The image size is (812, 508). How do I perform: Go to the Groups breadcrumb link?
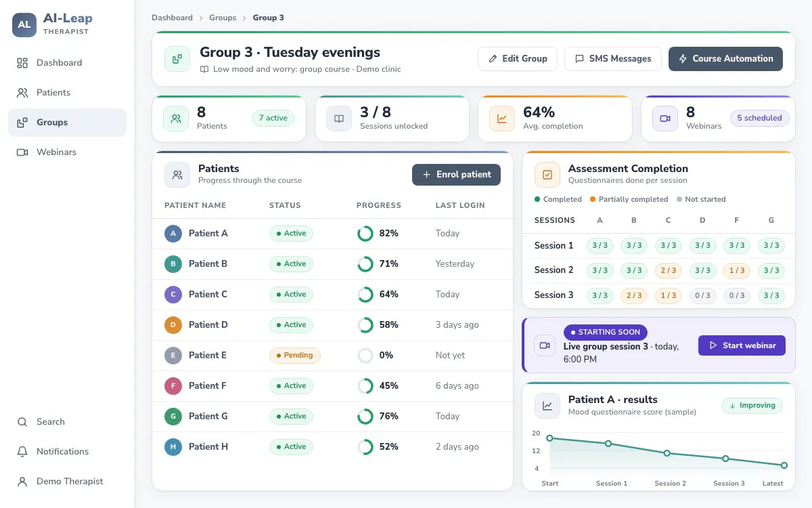tap(223, 18)
